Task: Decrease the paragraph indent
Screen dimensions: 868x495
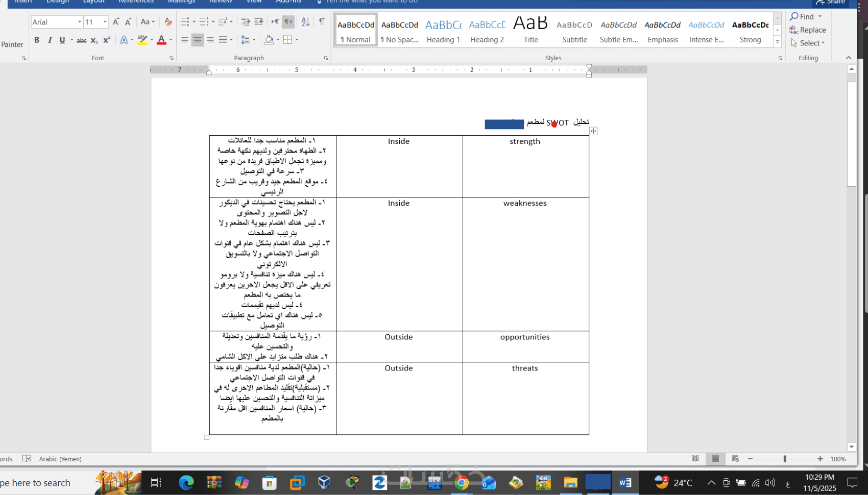Action: click(x=246, y=22)
